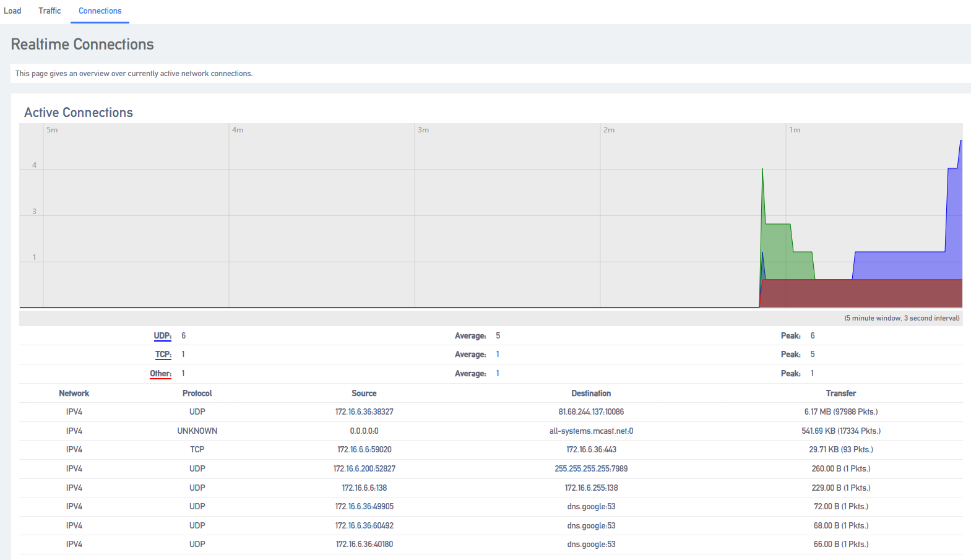The image size is (971, 560).
Task: Switch to the Load tab
Action: click(12, 11)
